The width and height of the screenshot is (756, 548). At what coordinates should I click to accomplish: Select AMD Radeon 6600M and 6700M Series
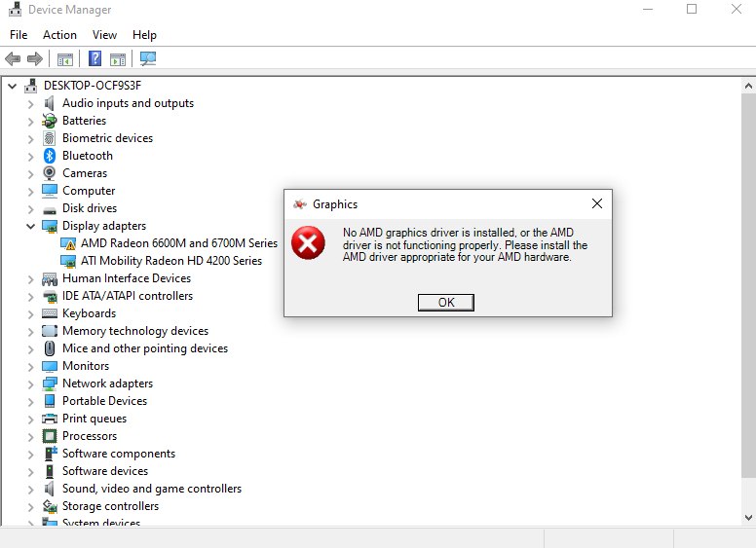(x=179, y=243)
